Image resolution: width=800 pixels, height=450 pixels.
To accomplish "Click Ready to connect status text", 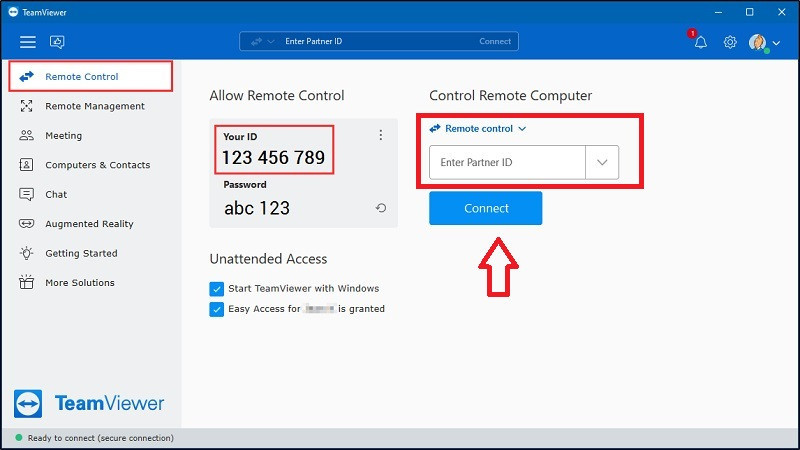I will coord(101,438).
